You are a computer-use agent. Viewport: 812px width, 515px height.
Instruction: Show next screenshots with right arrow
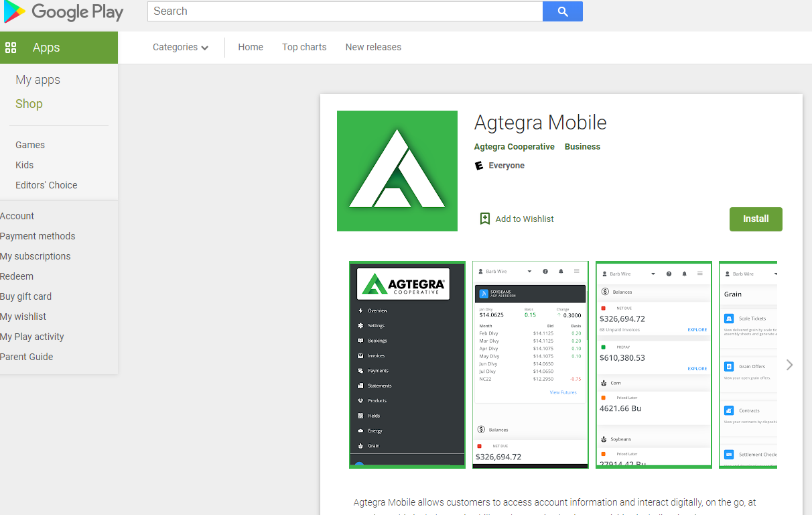point(789,365)
